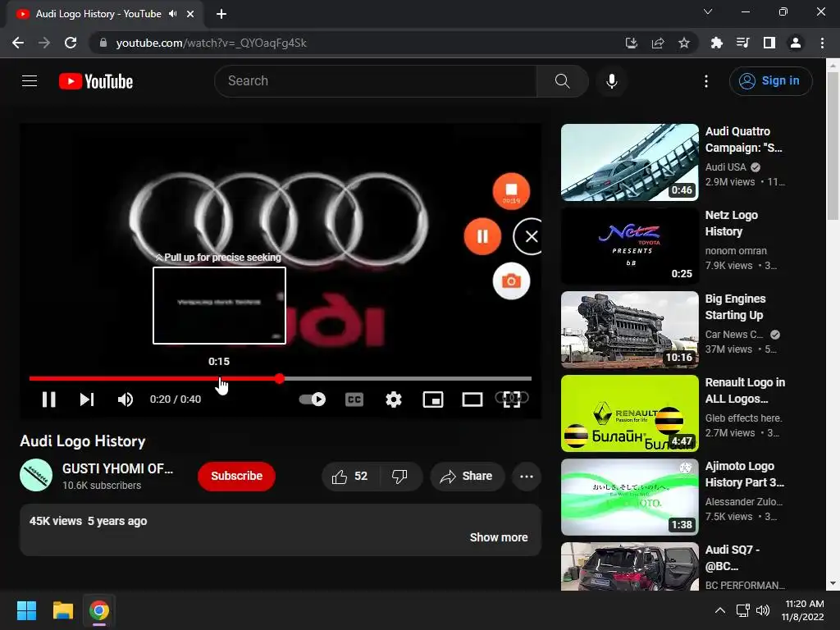Reload the current page

click(x=71, y=43)
